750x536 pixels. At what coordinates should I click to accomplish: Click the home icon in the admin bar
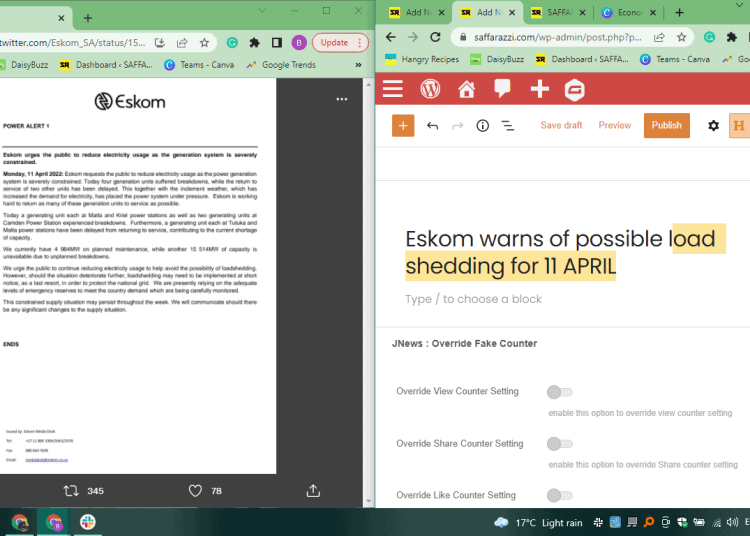(x=466, y=89)
